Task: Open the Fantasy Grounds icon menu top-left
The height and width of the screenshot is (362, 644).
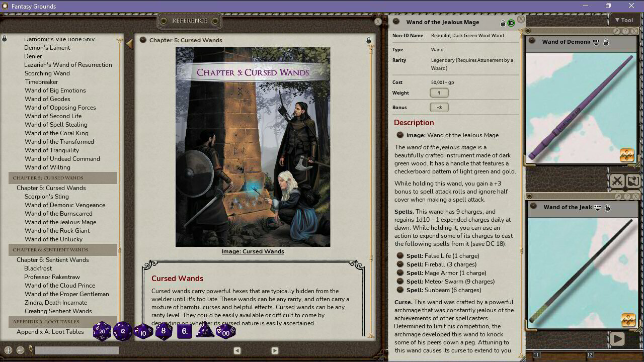Action: [x=5, y=6]
